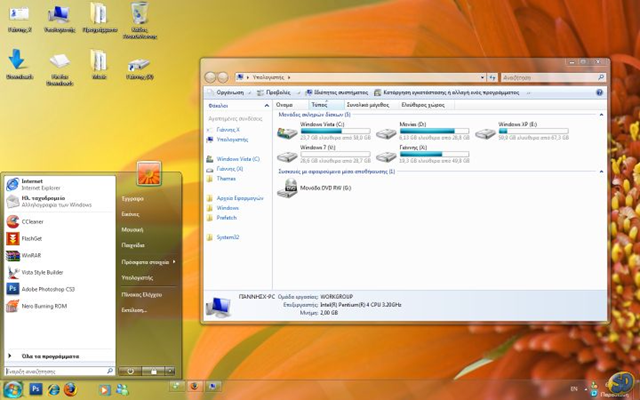This screenshot has height=400, width=640.
Task: Click the Explorer search box
Action: (x=553, y=77)
